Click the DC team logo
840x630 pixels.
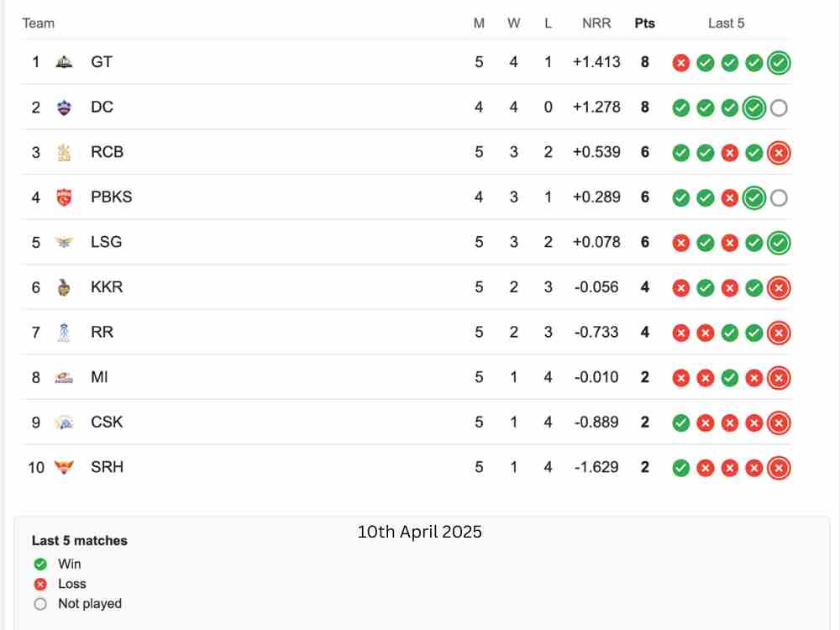[x=64, y=108]
